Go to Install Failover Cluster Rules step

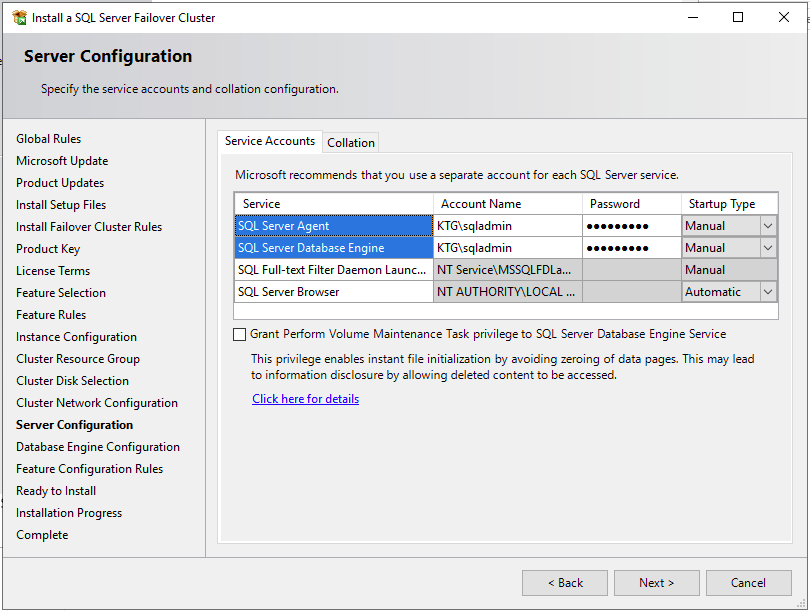click(x=89, y=227)
